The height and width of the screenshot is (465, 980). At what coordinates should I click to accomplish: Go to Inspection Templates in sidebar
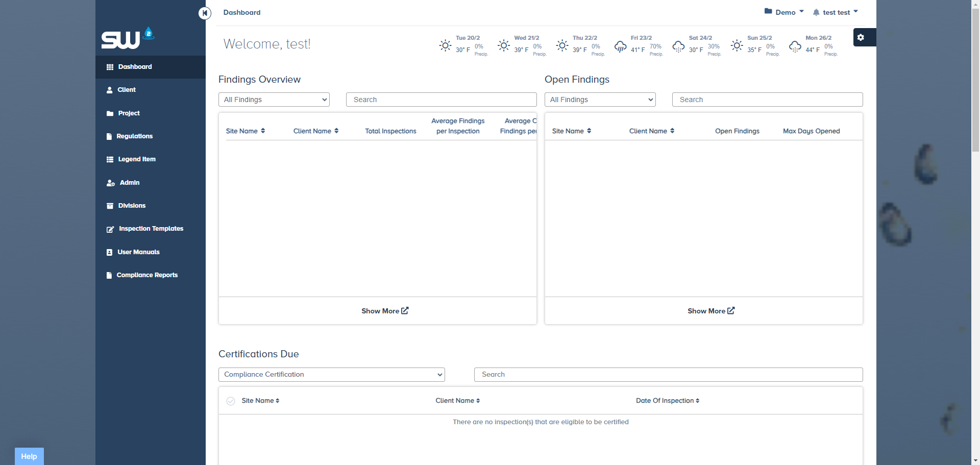[151, 229]
